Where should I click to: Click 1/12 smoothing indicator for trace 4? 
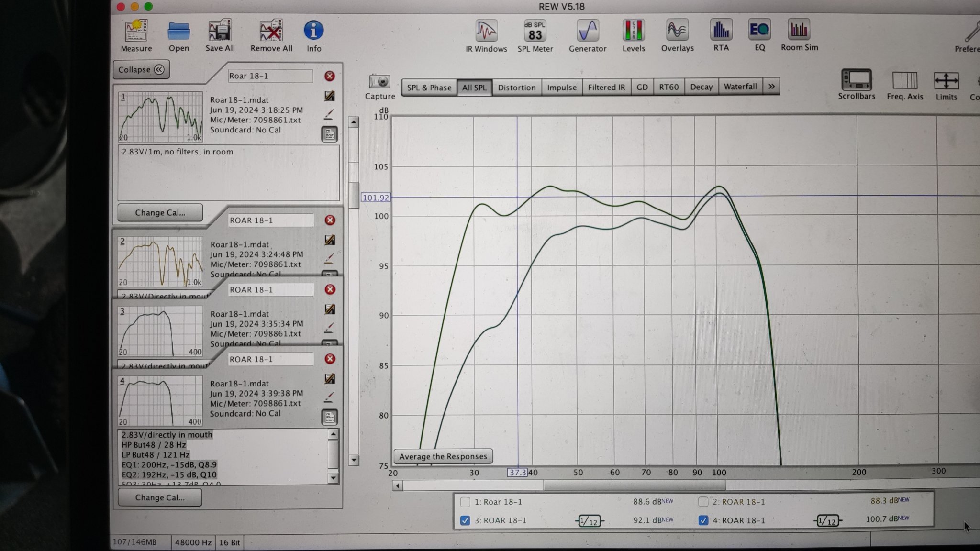(828, 520)
